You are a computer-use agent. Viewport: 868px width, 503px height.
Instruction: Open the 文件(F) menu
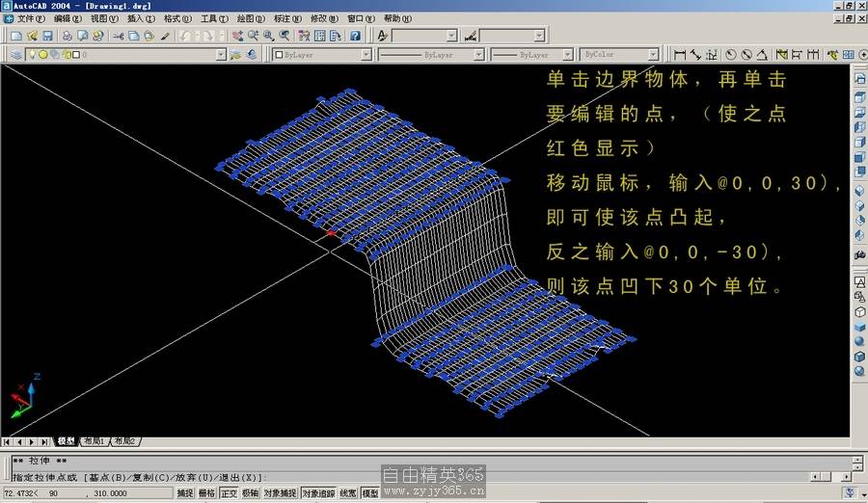pyautogui.click(x=31, y=18)
